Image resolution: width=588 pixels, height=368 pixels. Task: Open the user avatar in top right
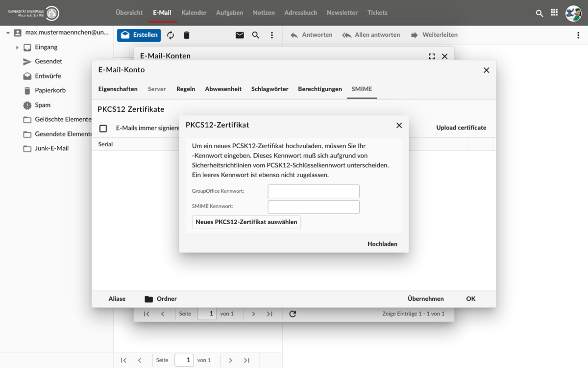point(573,13)
